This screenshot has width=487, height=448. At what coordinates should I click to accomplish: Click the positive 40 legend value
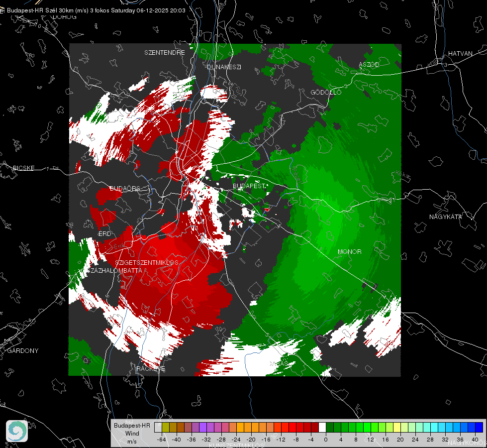click(475, 440)
